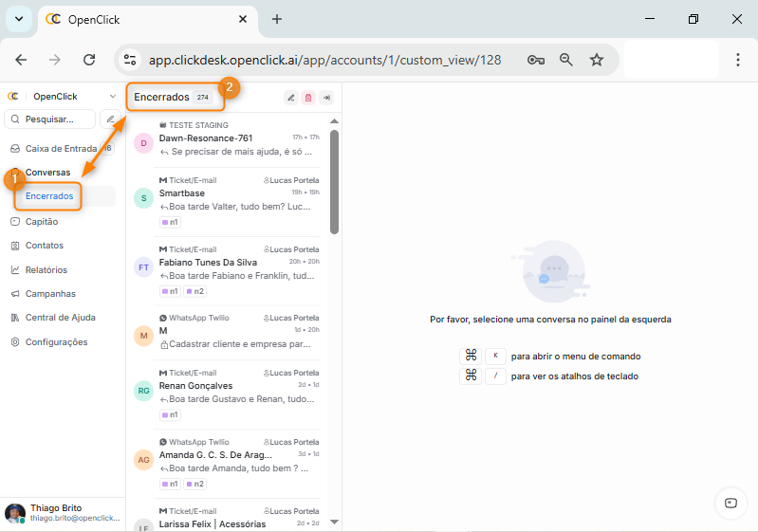The height and width of the screenshot is (532, 758).
Task: Expand the OpenClick account dropdown
Action: (x=113, y=97)
